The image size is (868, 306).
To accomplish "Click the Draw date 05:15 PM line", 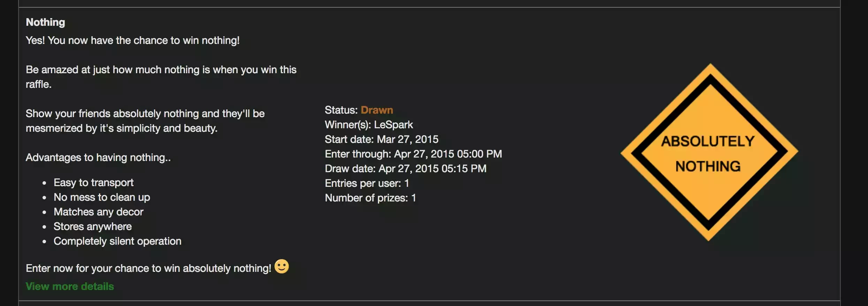I will (x=405, y=169).
